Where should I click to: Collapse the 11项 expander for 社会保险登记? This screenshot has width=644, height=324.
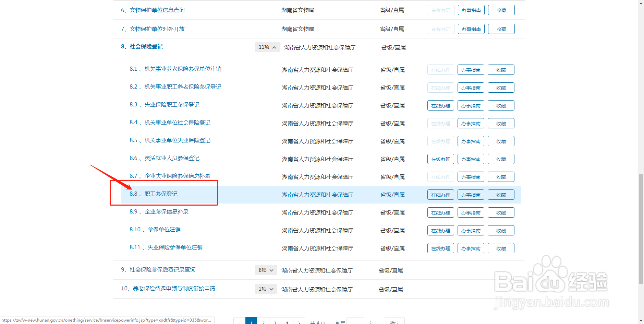point(267,47)
